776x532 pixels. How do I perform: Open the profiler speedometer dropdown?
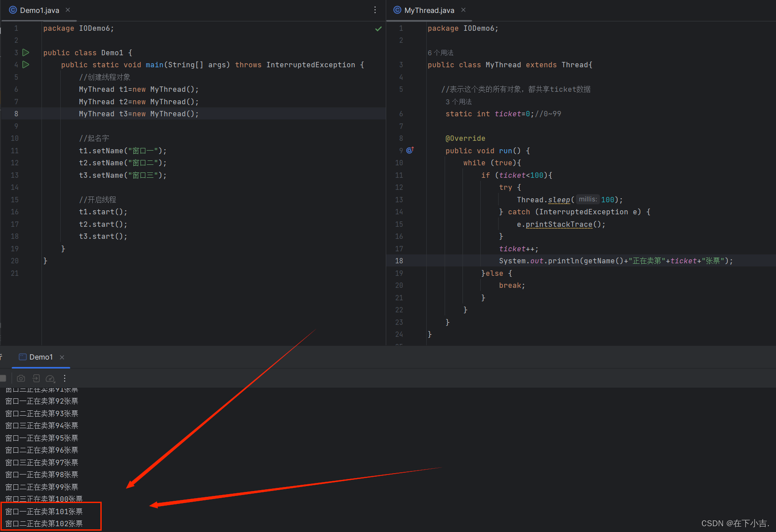pos(50,378)
